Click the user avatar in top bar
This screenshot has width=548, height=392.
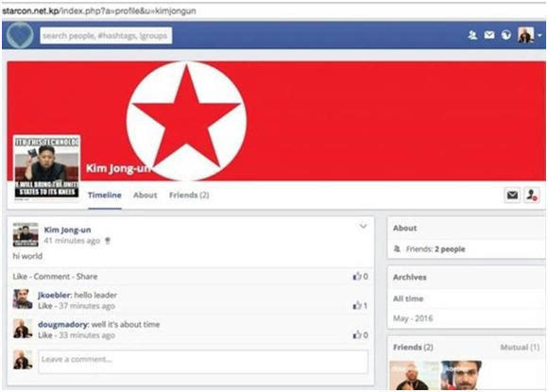pyautogui.click(x=525, y=35)
